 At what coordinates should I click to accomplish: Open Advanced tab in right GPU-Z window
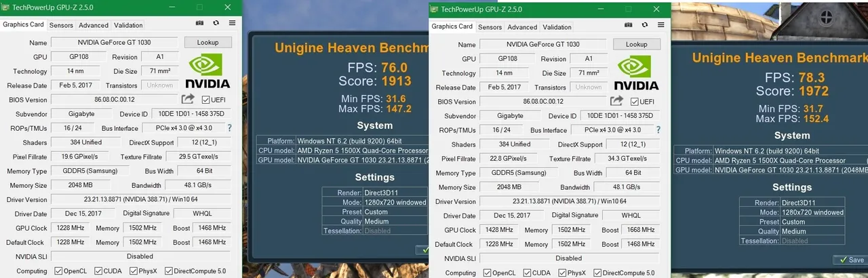tap(522, 27)
